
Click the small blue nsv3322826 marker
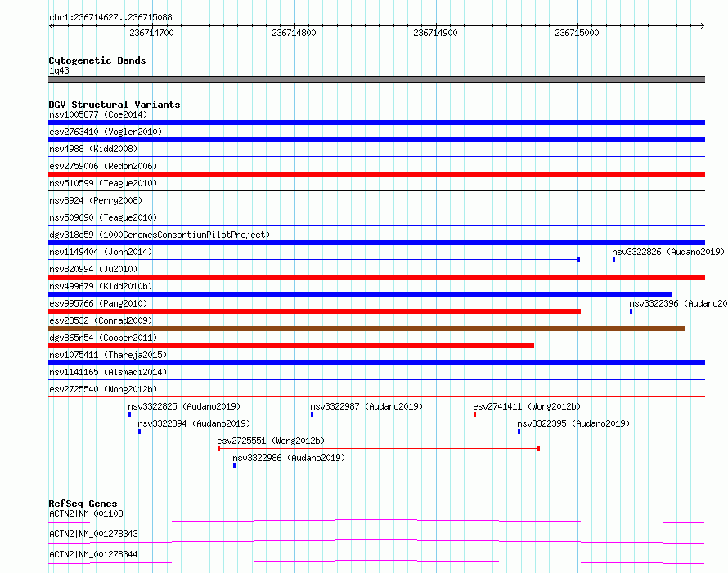click(613, 260)
